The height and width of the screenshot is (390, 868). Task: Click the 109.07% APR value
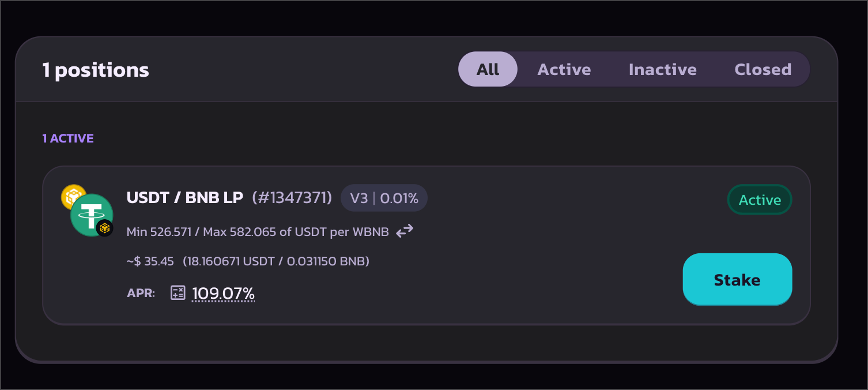coord(223,293)
